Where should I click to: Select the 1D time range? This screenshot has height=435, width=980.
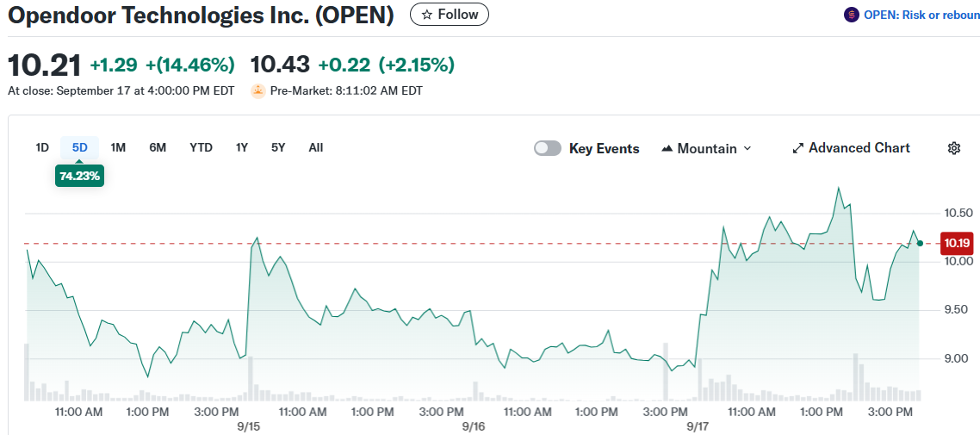42,147
